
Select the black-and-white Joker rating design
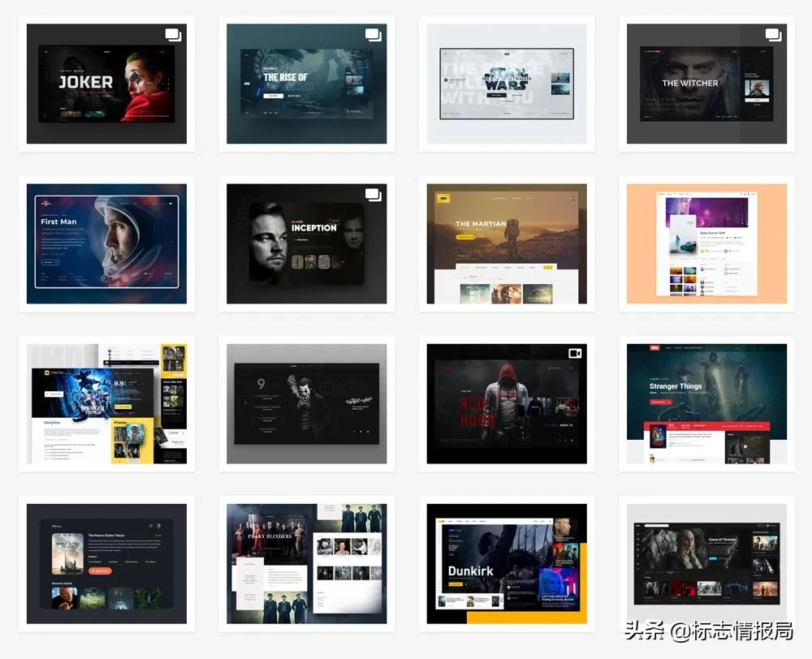[x=306, y=403]
